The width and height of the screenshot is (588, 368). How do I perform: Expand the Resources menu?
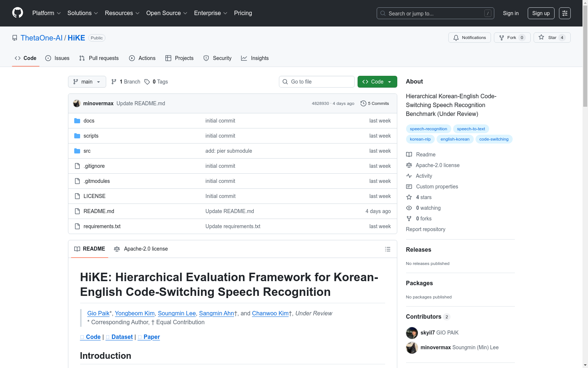coord(122,13)
